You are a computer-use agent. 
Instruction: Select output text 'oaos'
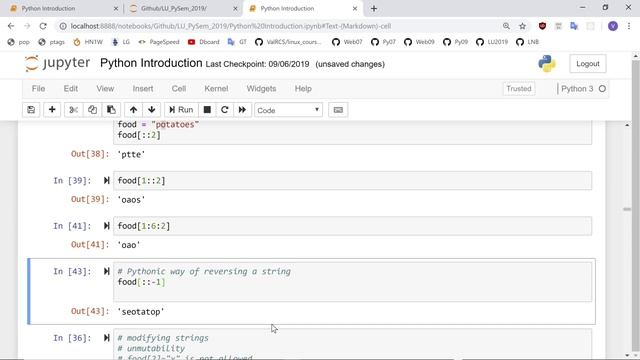(131, 200)
